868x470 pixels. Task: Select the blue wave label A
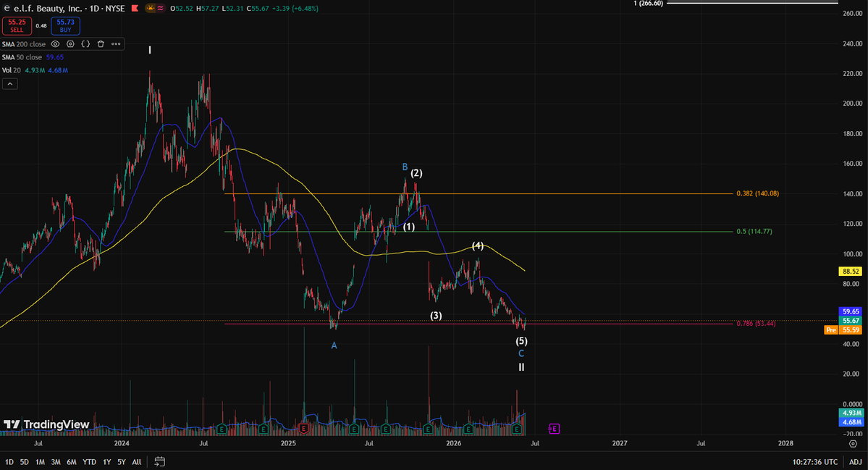(334, 345)
